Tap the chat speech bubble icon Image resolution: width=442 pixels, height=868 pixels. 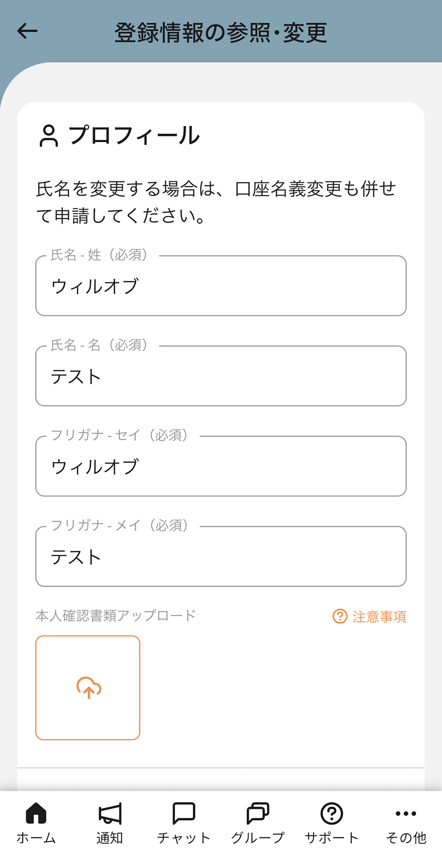(x=184, y=813)
